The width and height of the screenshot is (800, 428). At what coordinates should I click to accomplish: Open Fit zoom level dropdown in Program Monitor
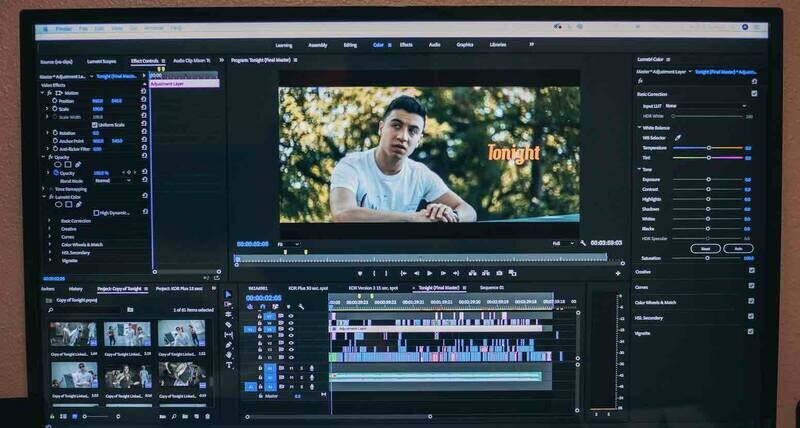click(x=288, y=244)
